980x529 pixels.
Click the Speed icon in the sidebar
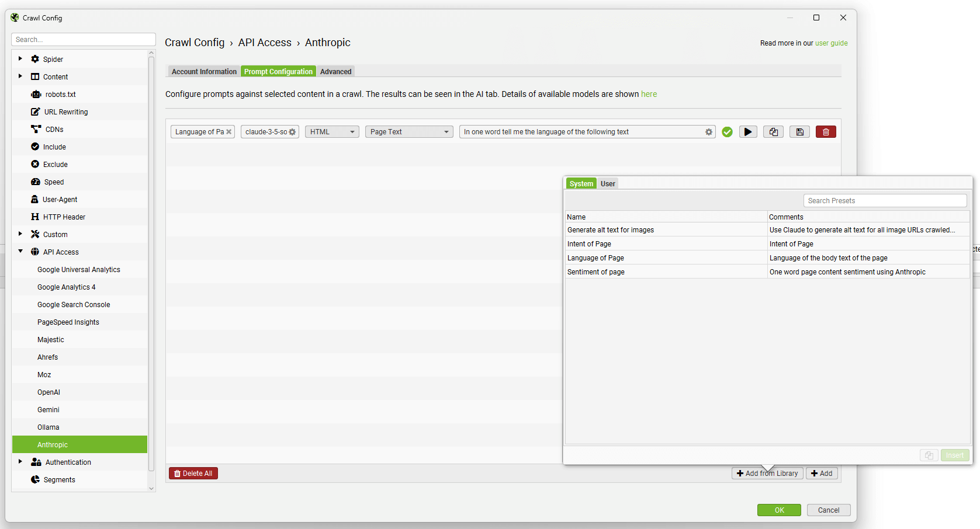coord(36,182)
